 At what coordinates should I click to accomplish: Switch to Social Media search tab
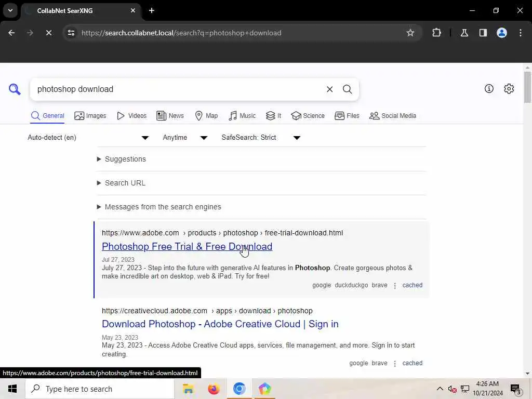[393, 116]
